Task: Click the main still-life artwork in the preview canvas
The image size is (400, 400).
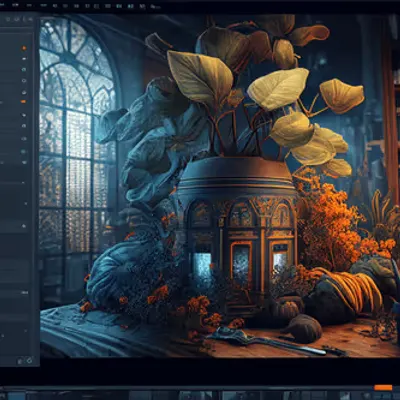Action: 219,186
